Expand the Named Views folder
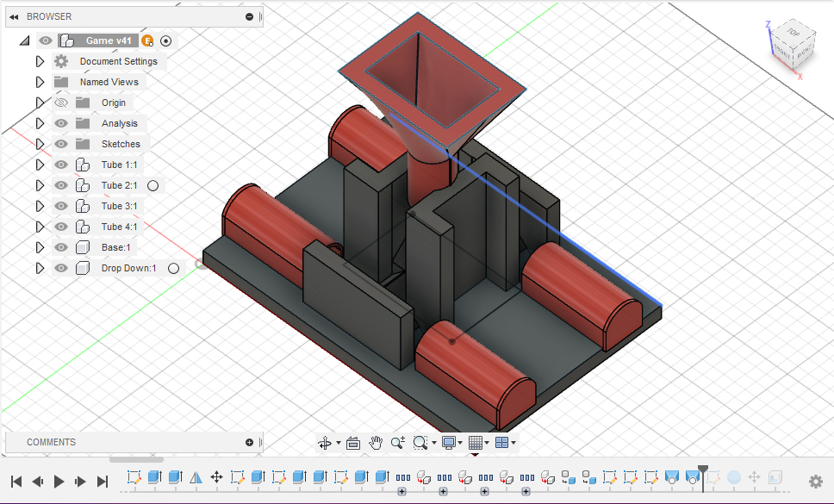834x504 pixels. tap(40, 82)
